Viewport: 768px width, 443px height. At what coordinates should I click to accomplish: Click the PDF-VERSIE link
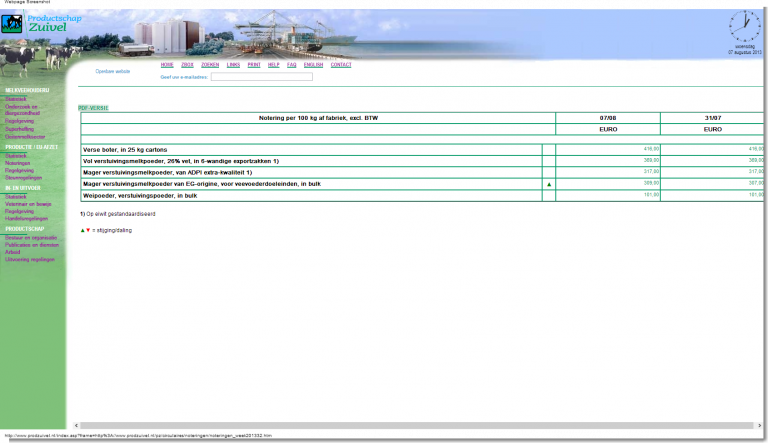92,107
